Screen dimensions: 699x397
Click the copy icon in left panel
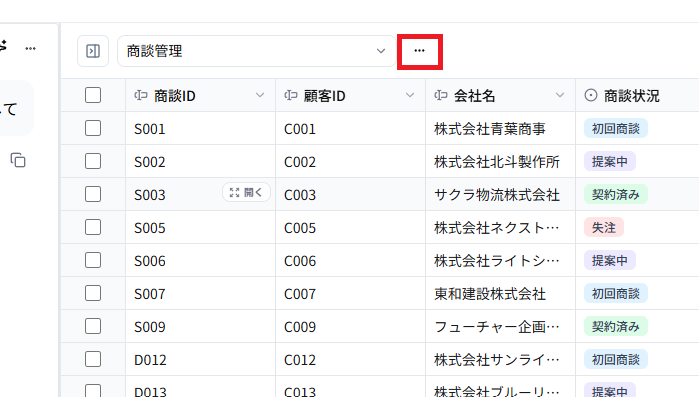pyautogui.click(x=18, y=160)
